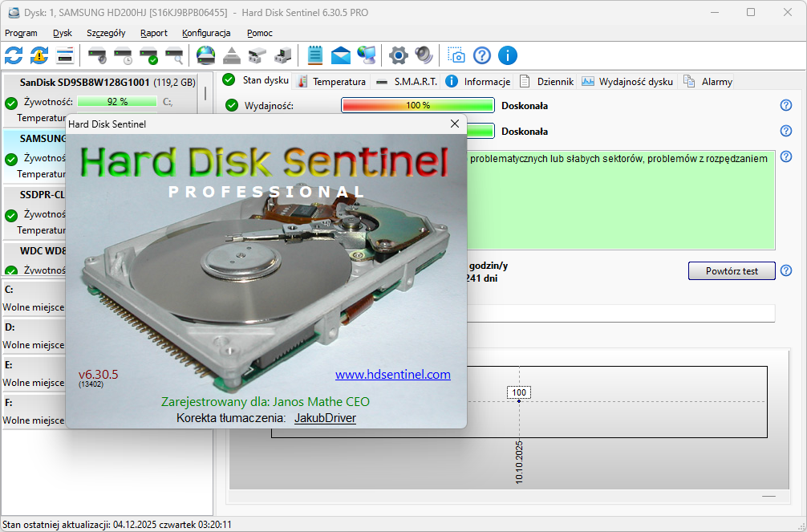Switch to the Informacje tab

(478, 81)
